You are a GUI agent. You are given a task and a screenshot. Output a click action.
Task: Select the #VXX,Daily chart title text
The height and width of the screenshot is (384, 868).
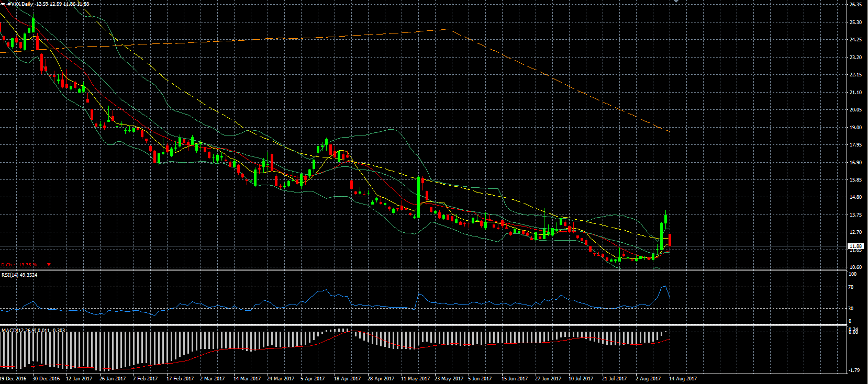click(x=20, y=4)
